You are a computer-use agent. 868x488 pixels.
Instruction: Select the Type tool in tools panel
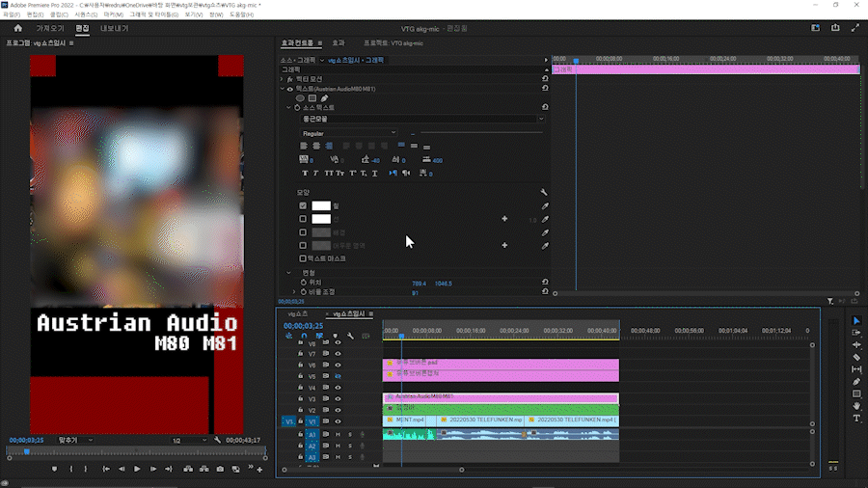click(x=856, y=419)
